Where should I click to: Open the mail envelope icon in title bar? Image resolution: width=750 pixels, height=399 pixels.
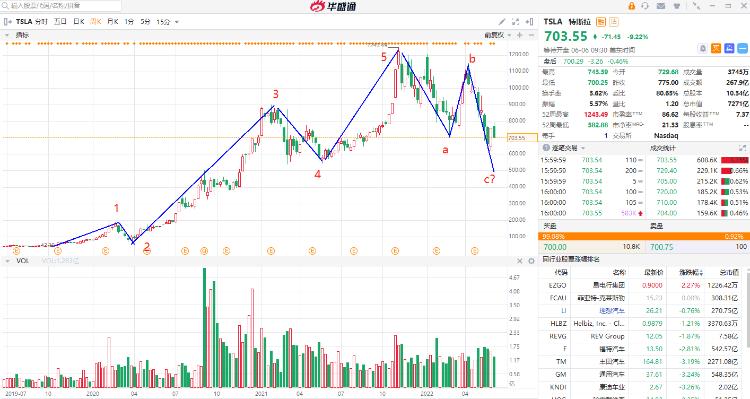661,6
